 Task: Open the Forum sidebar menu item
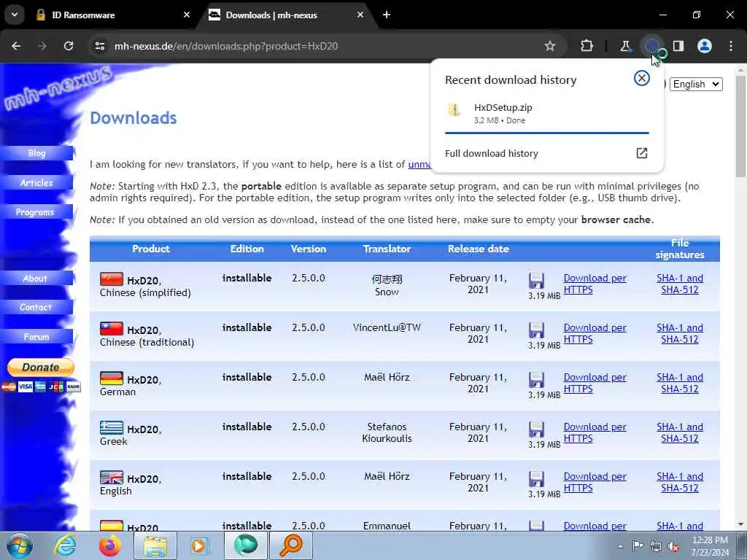click(x=36, y=337)
